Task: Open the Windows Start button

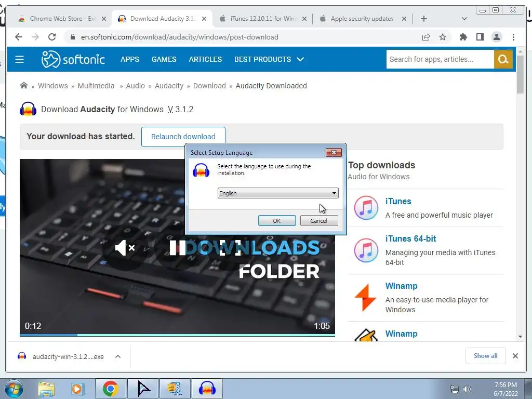Action: [x=14, y=389]
